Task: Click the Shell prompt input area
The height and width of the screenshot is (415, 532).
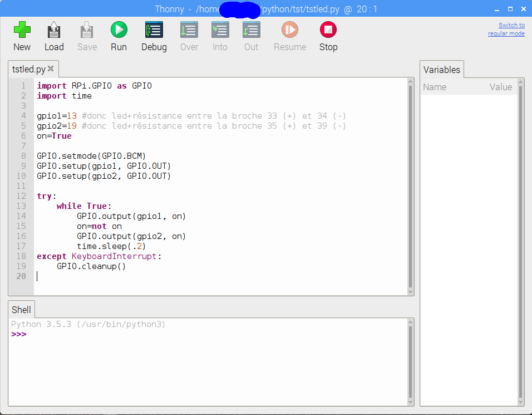Action: click(x=167, y=335)
